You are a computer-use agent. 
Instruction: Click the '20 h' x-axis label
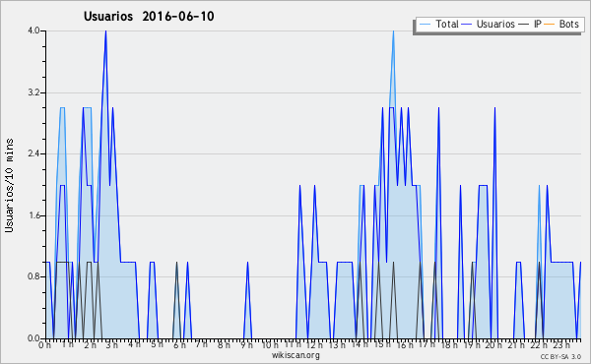pyautogui.click(x=493, y=344)
